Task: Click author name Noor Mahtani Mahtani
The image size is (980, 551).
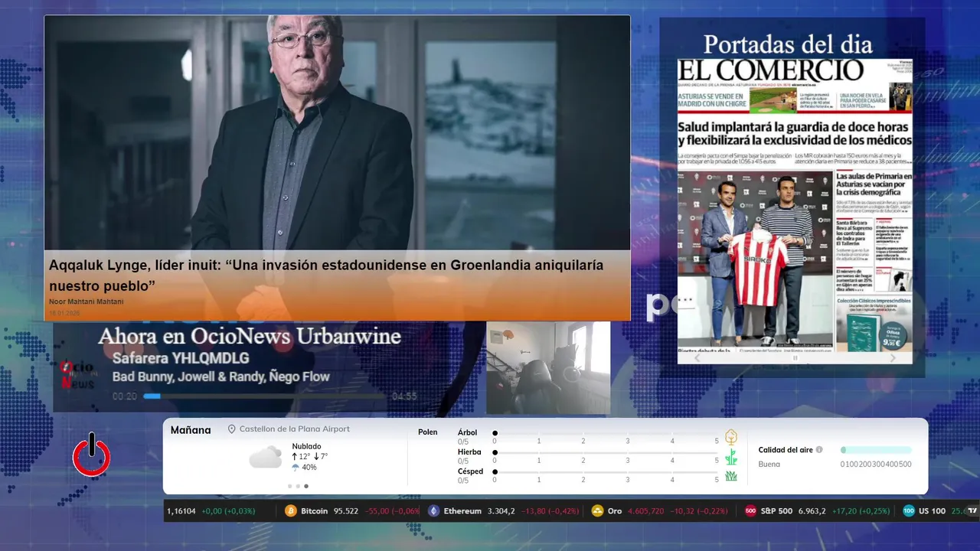Action: [x=86, y=302]
